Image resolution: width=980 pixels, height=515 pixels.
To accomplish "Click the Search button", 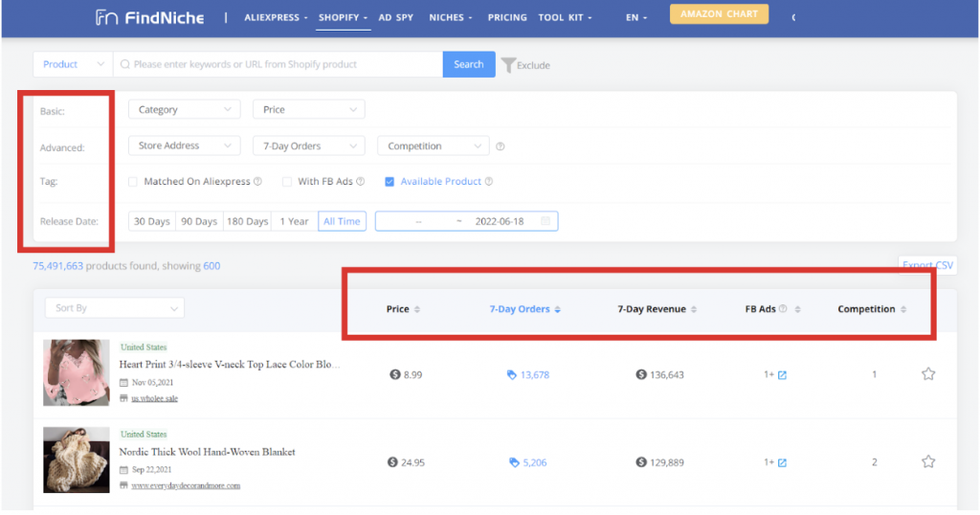I will tap(469, 64).
